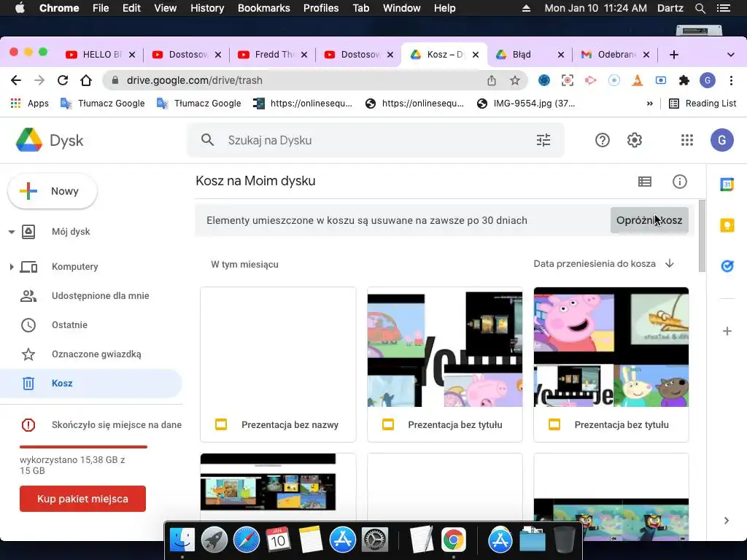Show details info icon in Drive
This screenshot has width=747, height=560.
[679, 182]
